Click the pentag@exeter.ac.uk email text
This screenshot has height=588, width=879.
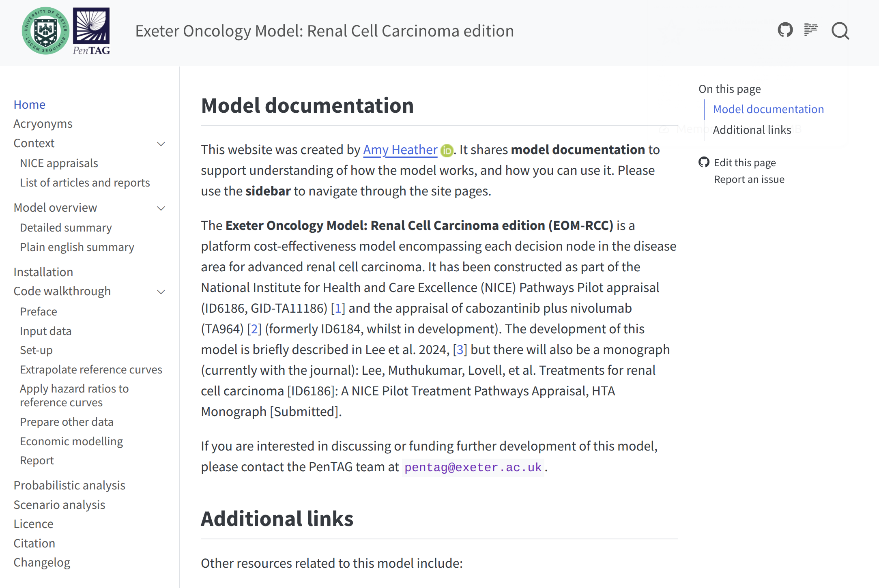pyautogui.click(x=473, y=468)
